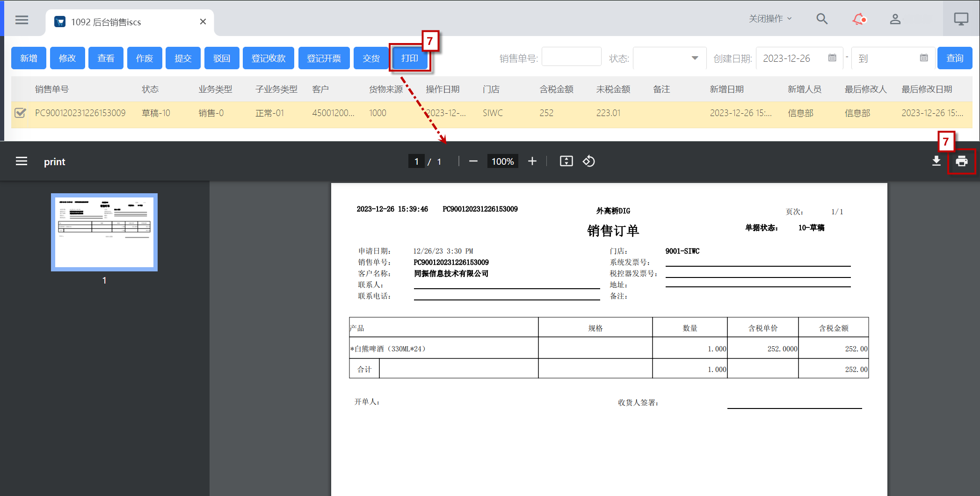The height and width of the screenshot is (496, 980).
Task: Uncheck the row PC900120231226153009 checkbox
Action: click(20, 113)
